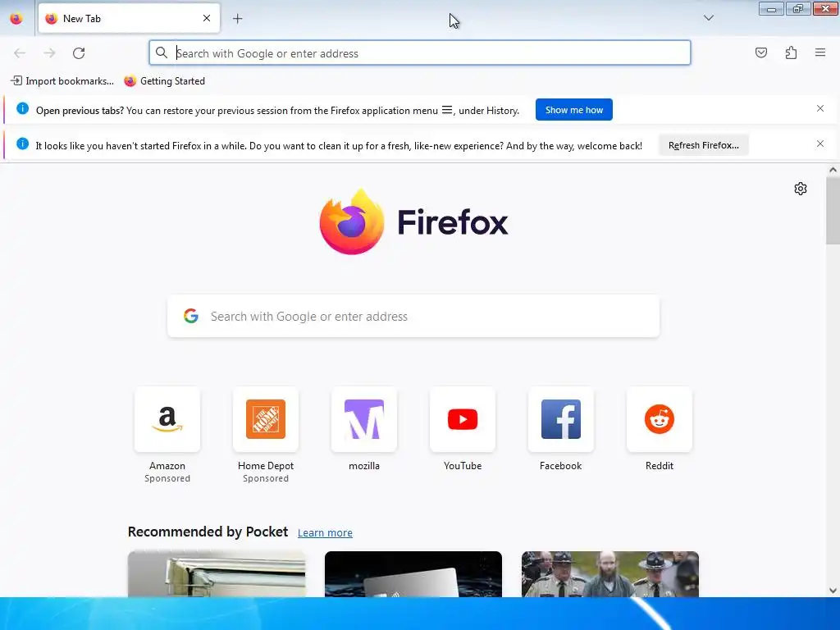Screen dimensions: 840x630
Task: Close the New Tab tab
Action: click(207, 18)
